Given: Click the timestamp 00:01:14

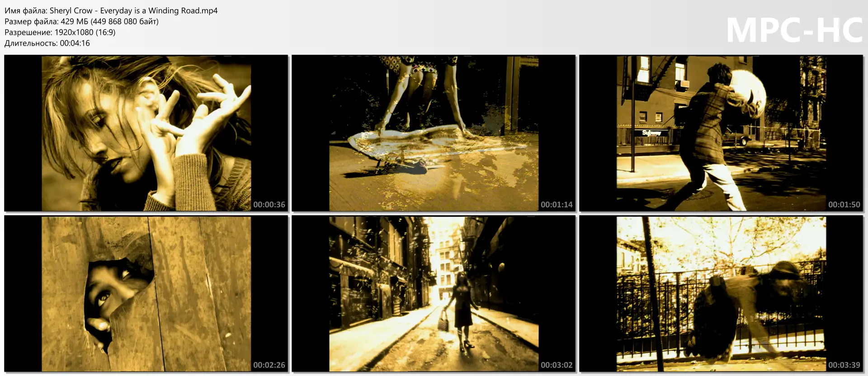Looking at the screenshot, I should (557, 205).
